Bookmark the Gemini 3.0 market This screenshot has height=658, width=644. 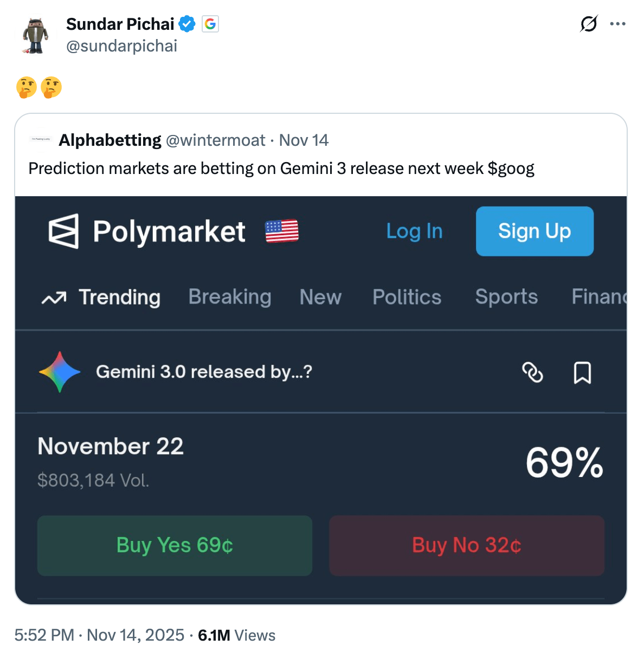click(x=582, y=372)
